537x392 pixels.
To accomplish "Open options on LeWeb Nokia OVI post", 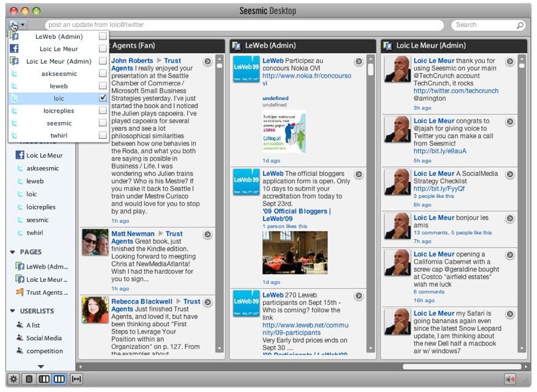I will point(358,62).
